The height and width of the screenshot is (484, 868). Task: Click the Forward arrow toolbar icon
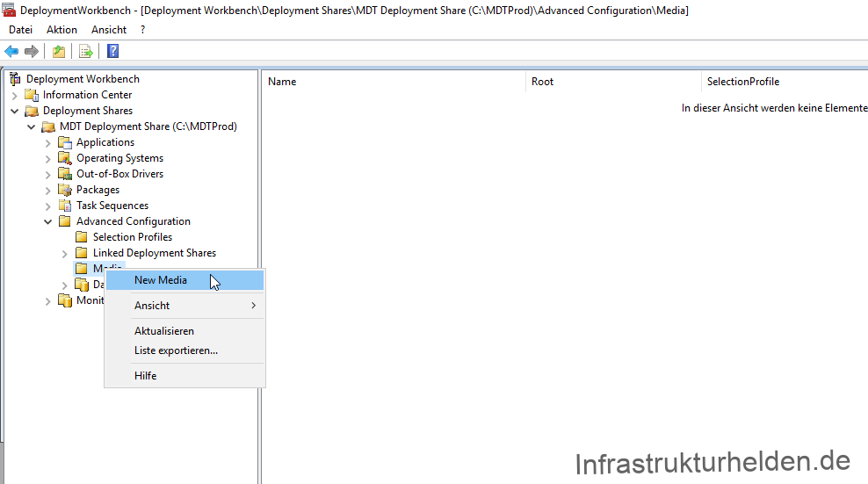(32, 52)
